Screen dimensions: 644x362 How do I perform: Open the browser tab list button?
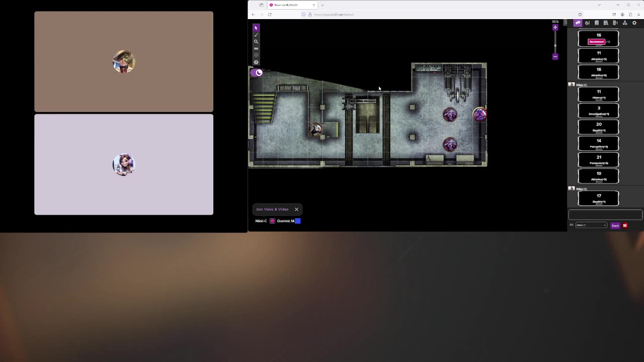tap(261, 5)
